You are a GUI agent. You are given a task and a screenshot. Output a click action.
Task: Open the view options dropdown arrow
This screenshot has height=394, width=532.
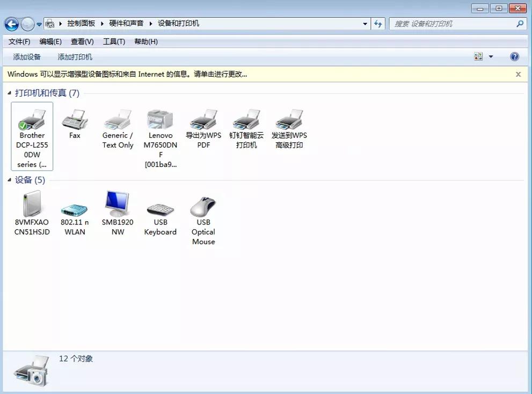pos(491,57)
